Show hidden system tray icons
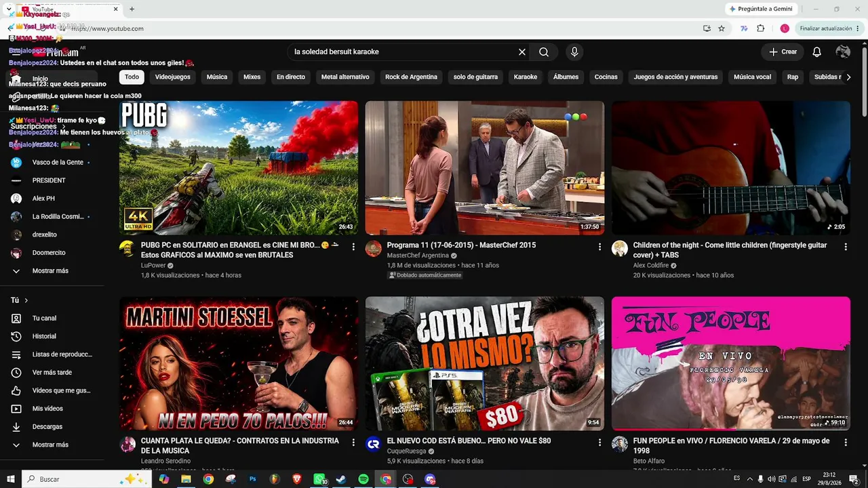 coord(749,479)
